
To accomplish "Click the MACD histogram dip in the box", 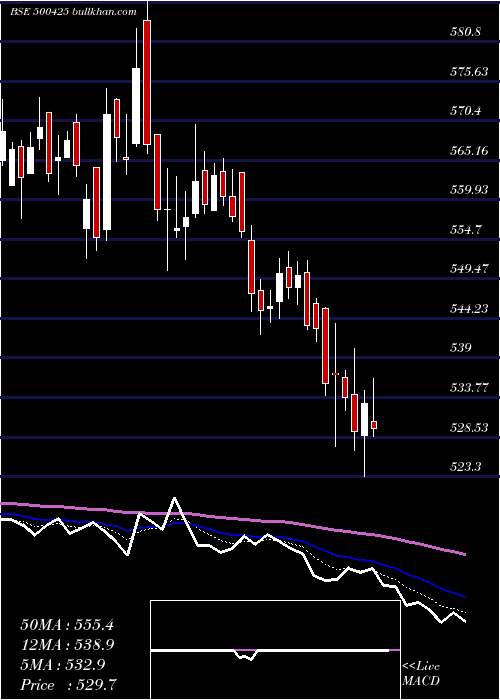I will click(246, 655).
